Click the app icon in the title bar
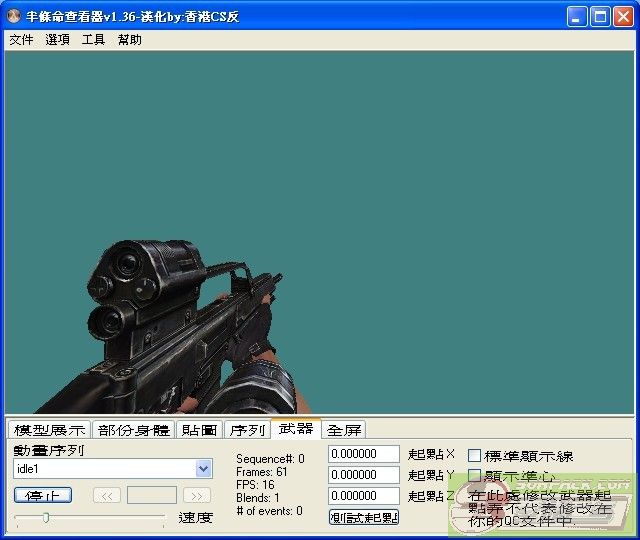The width and height of the screenshot is (640, 540). click(14, 17)
